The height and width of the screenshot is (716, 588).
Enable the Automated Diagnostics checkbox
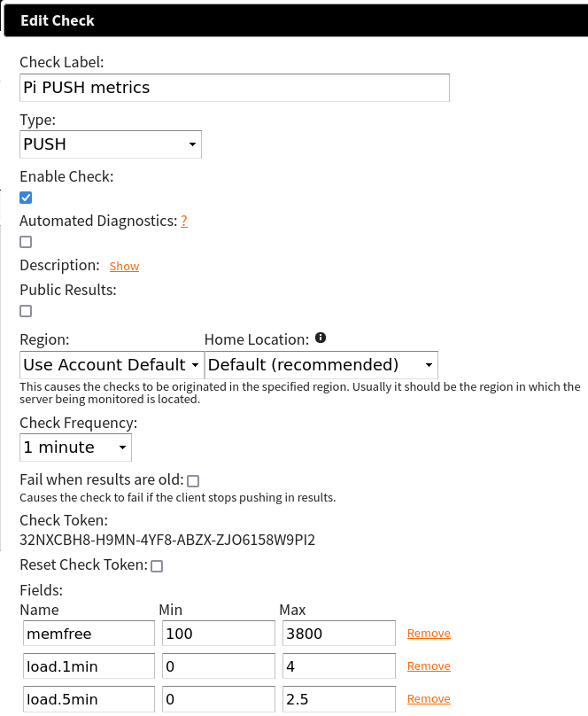[x=26, y=242]
